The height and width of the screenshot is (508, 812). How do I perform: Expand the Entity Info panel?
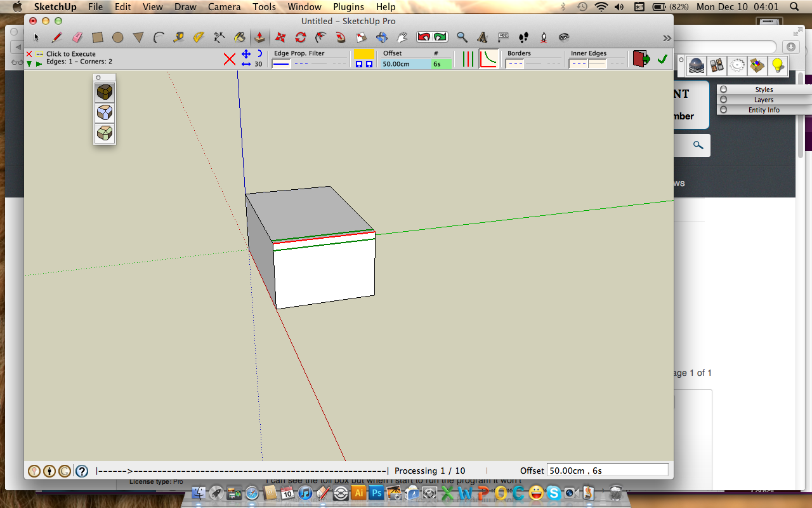pyautogui.click(x=763, y=110)
